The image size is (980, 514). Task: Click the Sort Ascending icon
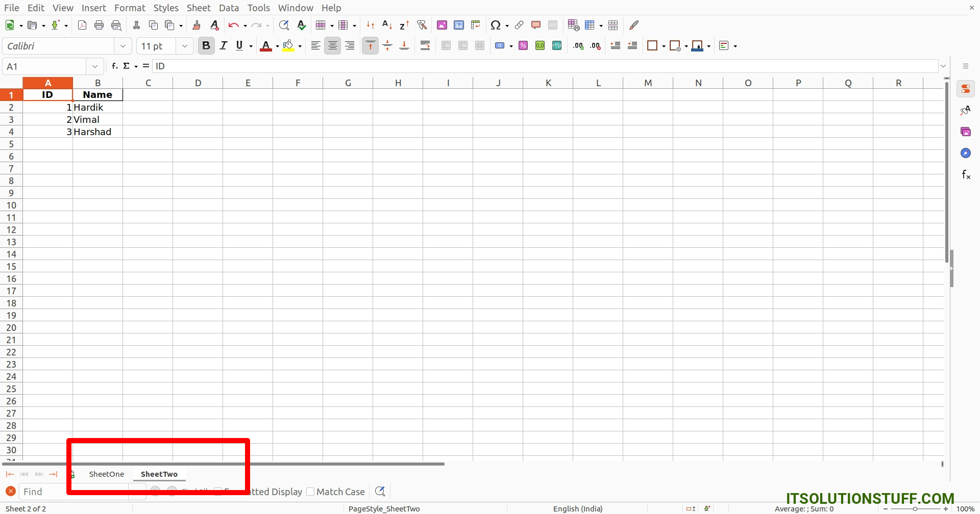click(x=387, y=25)
